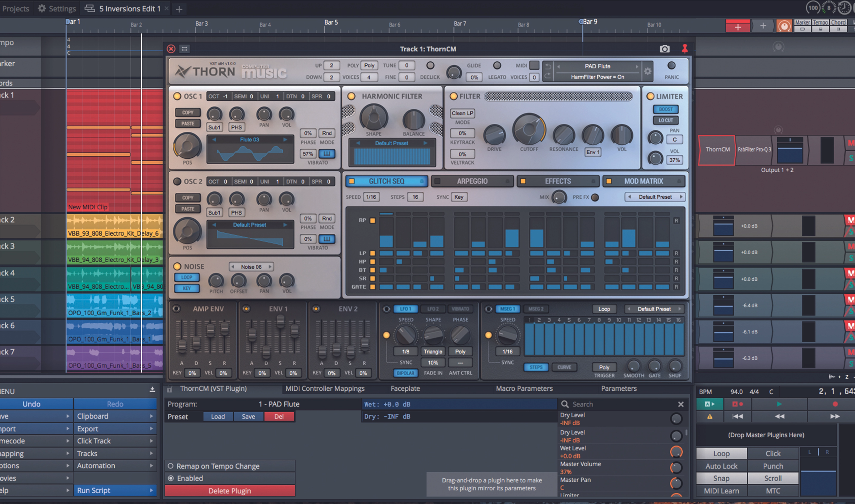
Task: Click the Master Volume parameter knob
Action: pos(676,468)
